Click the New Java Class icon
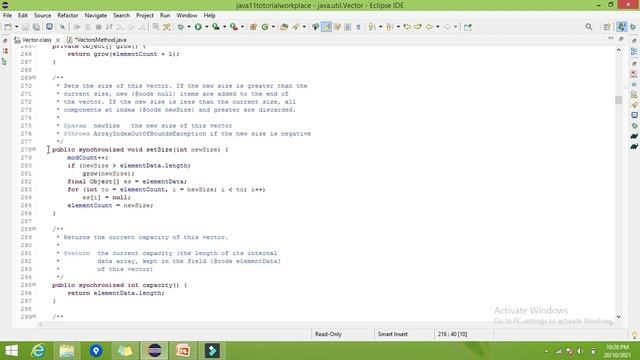 [265, 27]
